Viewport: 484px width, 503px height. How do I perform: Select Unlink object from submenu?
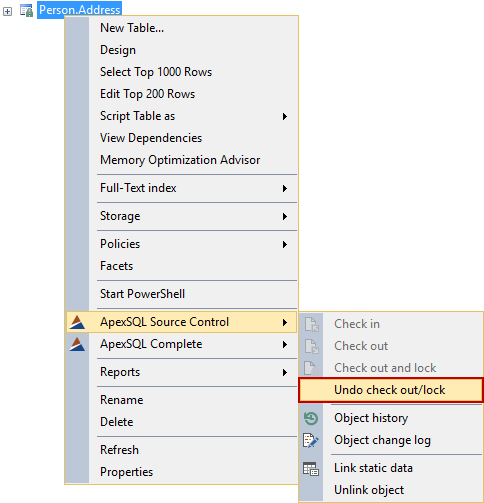(369, 490)
